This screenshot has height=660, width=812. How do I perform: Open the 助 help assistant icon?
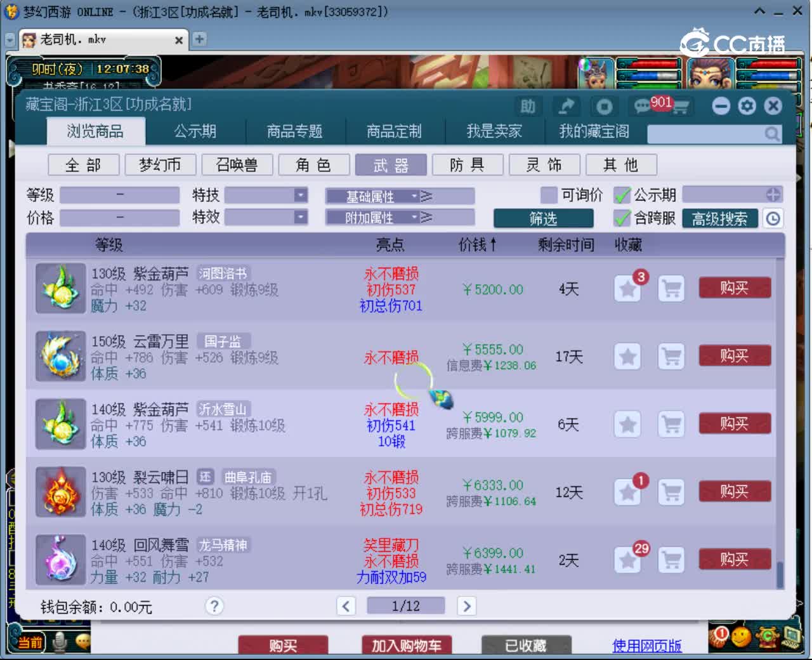[528, 106]
